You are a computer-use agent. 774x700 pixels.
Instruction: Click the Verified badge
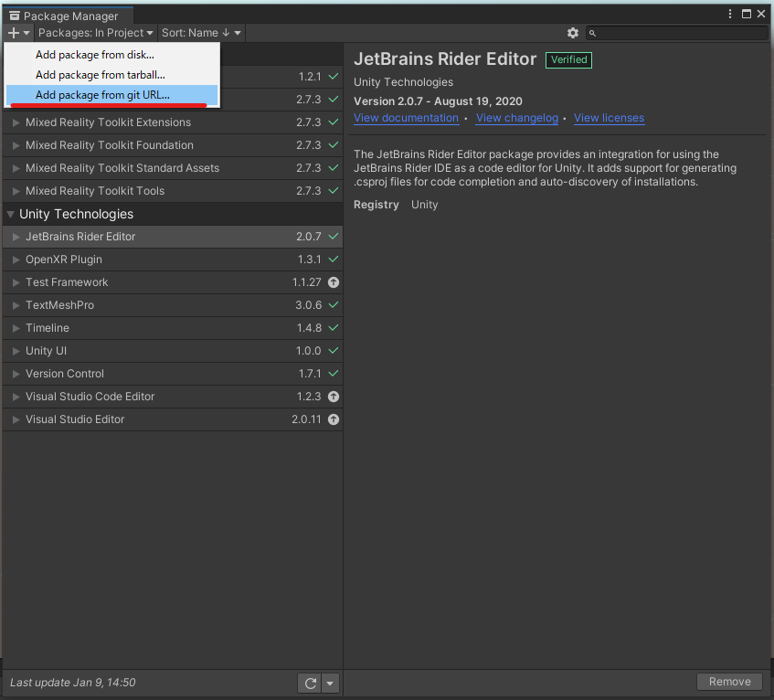pyautogui.click(x=568, y=59)
